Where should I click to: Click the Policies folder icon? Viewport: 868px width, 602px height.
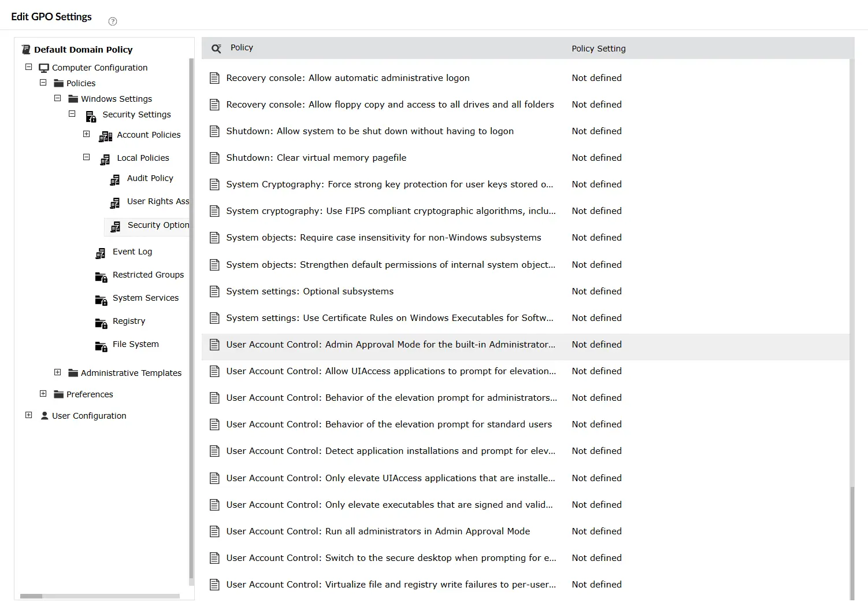tap(58, 83)
